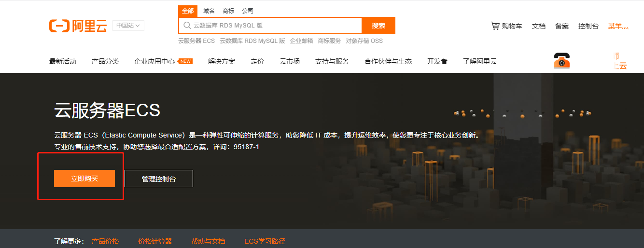644x248 pixels.
Task: Open the 帮助与文档 link
Action: tap(208, 241)
